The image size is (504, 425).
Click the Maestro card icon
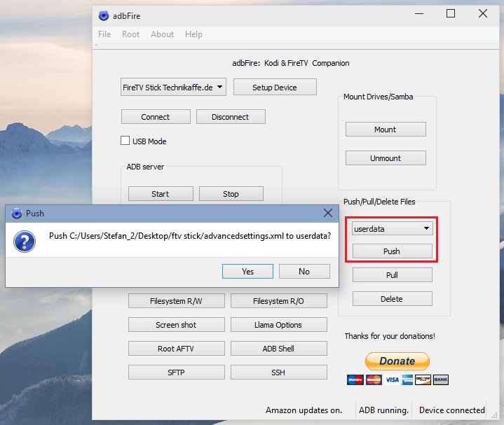355,379
